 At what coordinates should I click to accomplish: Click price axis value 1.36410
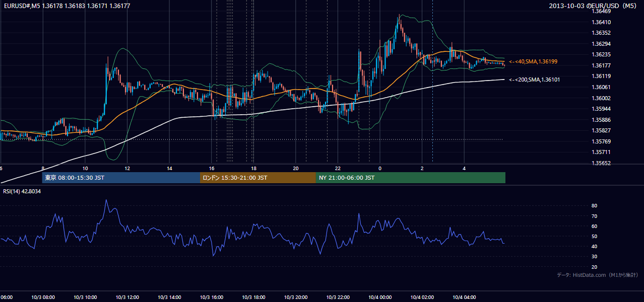pos(602,22)
